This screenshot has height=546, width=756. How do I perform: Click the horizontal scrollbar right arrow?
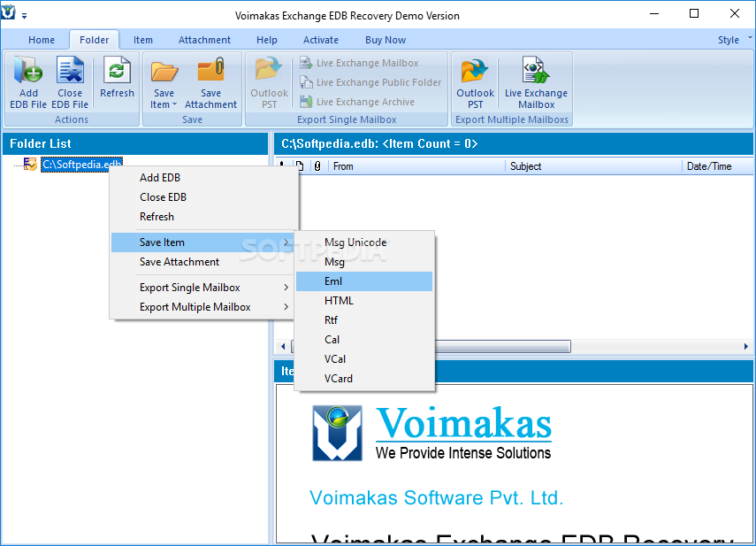point(746,346)
